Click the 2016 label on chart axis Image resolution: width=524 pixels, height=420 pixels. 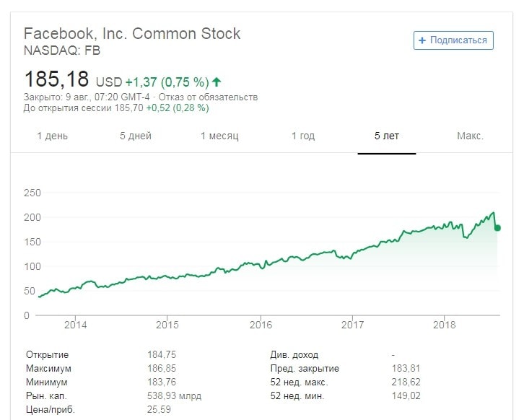(x=260, y=325)
